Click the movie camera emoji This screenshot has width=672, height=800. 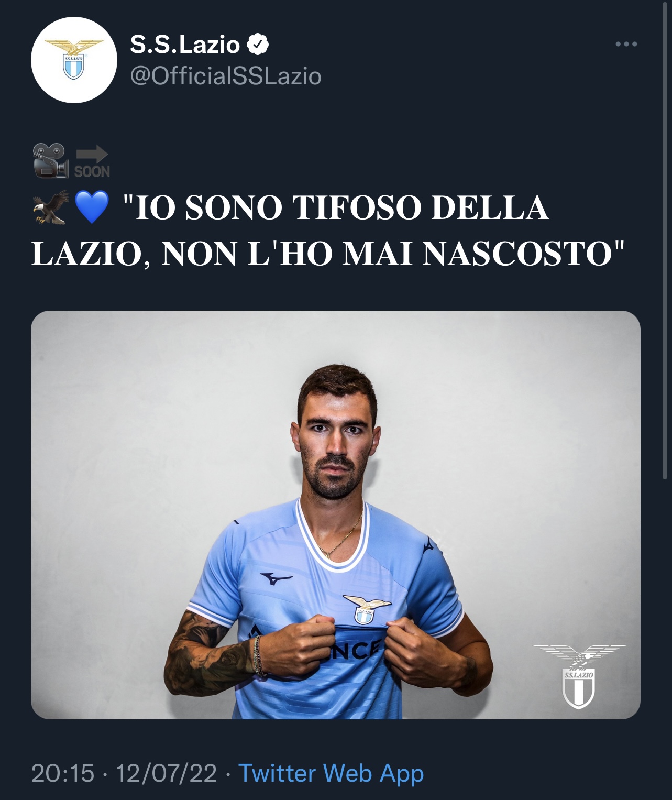tap(50, 160)
